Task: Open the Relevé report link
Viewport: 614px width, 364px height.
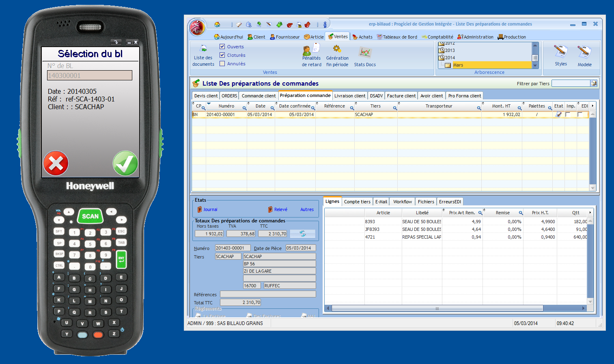Action: [x=278, y=209]
